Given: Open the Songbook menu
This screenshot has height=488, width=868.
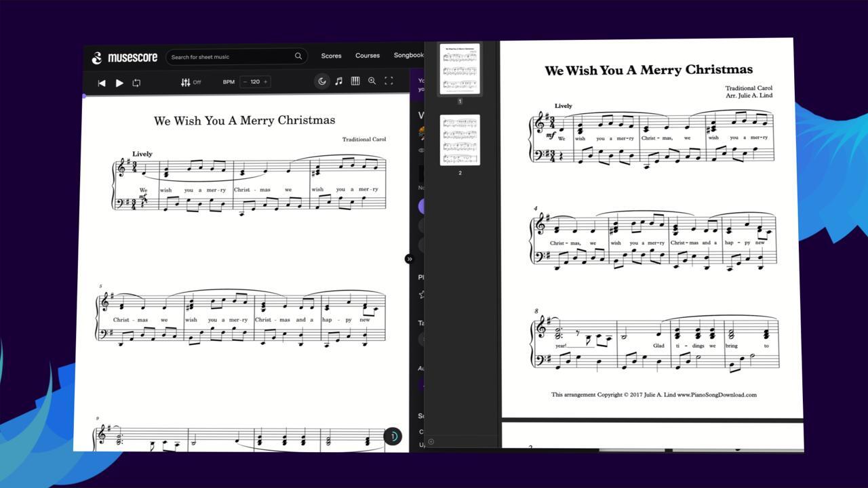Looking at the screenshot, I should 409,55.
